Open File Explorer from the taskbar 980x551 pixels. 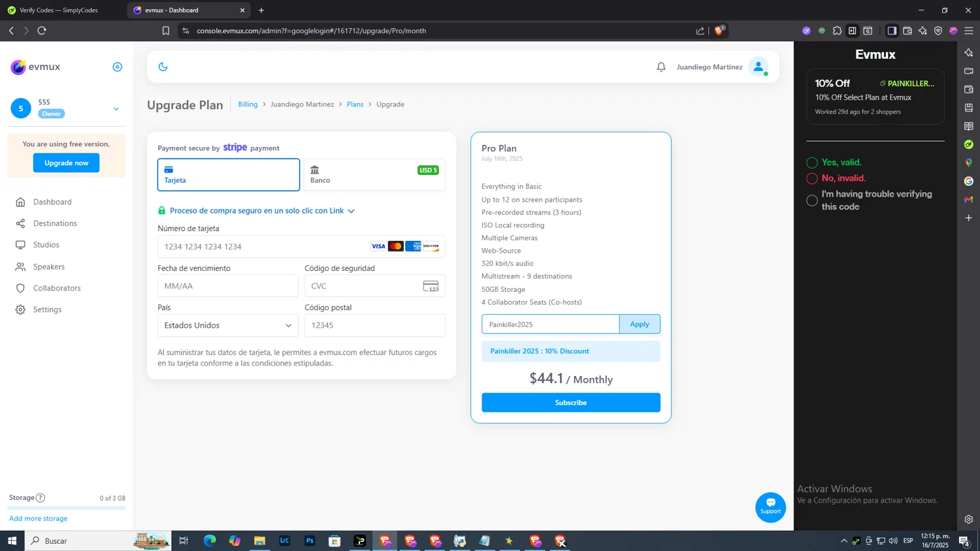pos(259,541)
